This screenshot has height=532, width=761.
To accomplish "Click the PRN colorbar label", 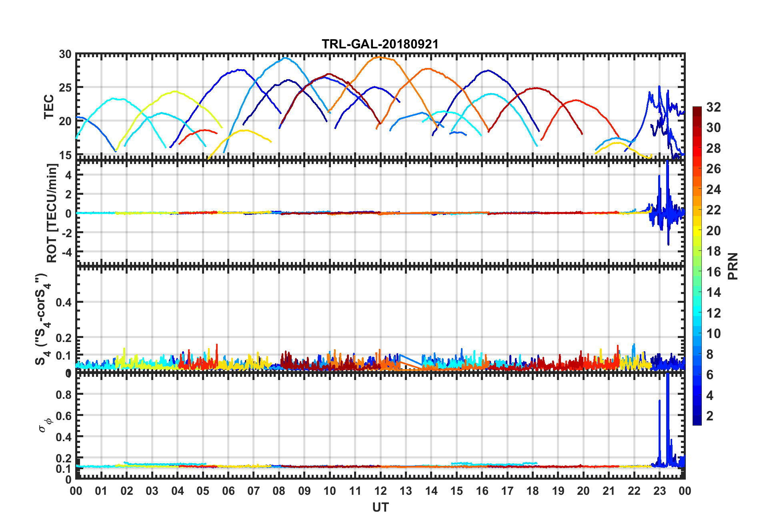I will point(733,266).
